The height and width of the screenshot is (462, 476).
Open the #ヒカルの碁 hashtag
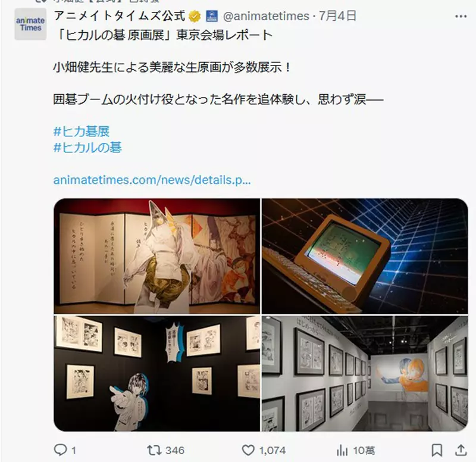tap(87, 148)
